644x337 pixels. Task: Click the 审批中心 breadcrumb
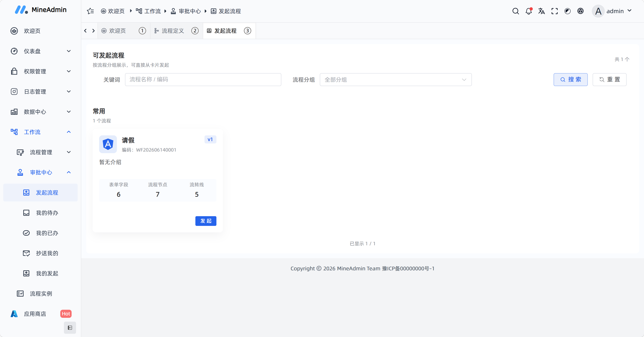186,11
